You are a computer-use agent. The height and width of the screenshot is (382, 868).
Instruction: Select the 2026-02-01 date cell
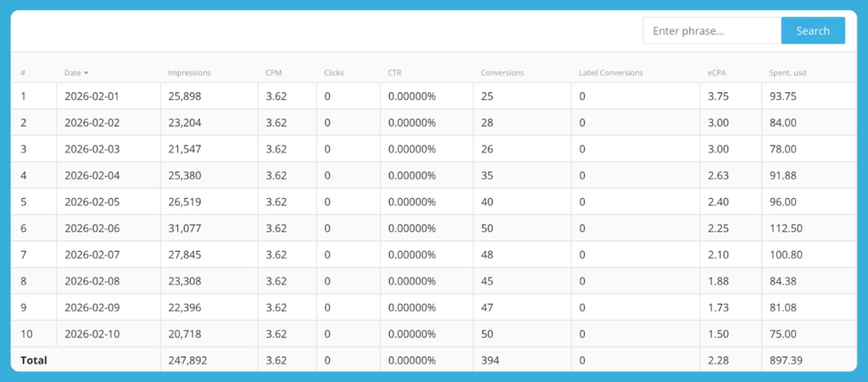[92, 96]
